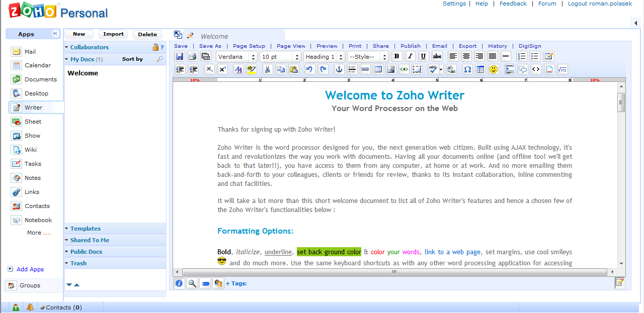This screenshot has height=313, width=644.
Task: Toggle italic formatting
Action: click(410, 56)
